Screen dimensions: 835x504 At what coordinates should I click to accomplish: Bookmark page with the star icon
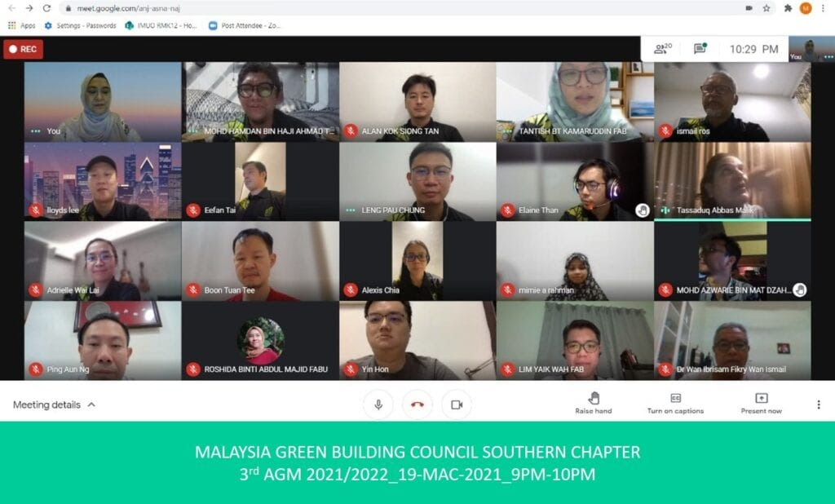tap(767, 8)
